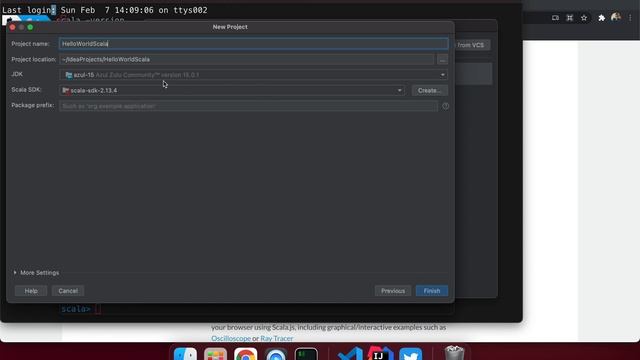Open the Chrome extensions puzzle icon

[601, 18]
